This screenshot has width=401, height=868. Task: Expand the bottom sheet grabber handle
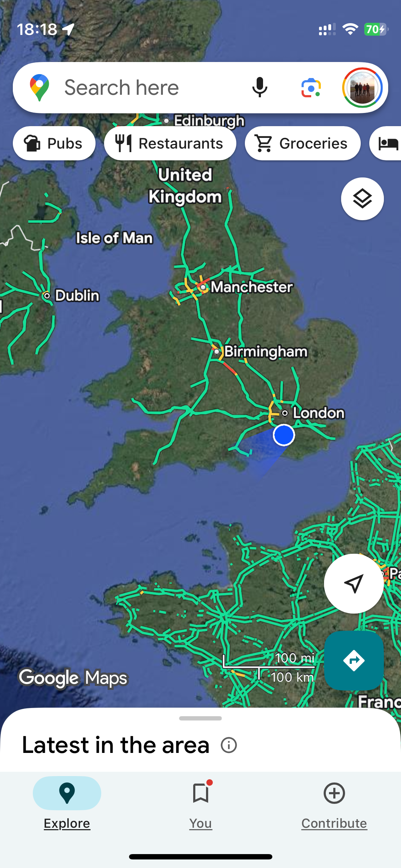(201, 718)
